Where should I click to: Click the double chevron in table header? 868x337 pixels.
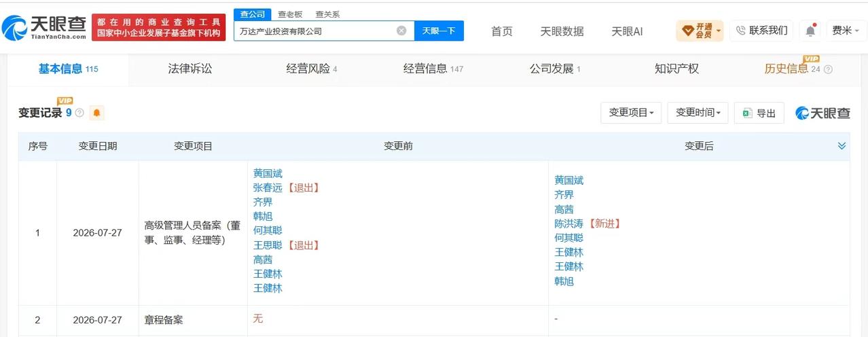click(x=842, y=146)
